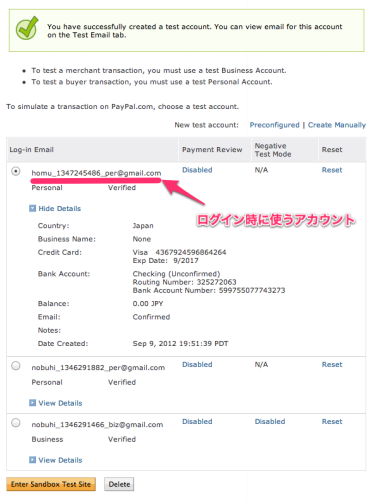
Task: Click the Enter Sandbox Test Site button
Action: point(51,484)
